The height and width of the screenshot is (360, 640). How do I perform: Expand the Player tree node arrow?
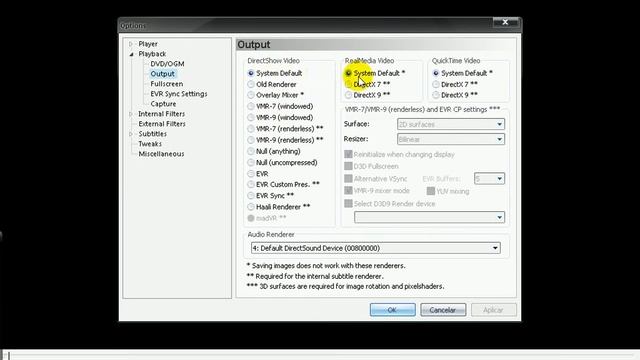pyautogui.click(x=131, y=44)
